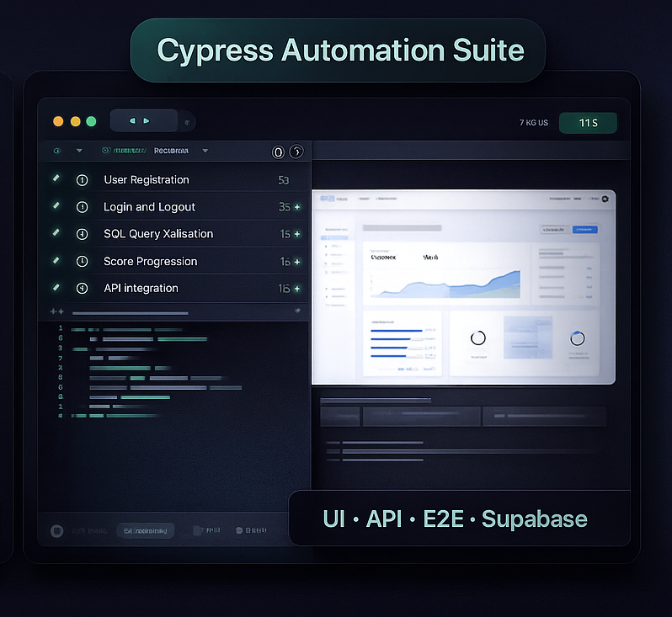Click the pencil icon beside User Registration
This screenshot has width=672, height=617.
tap(56, 178)
